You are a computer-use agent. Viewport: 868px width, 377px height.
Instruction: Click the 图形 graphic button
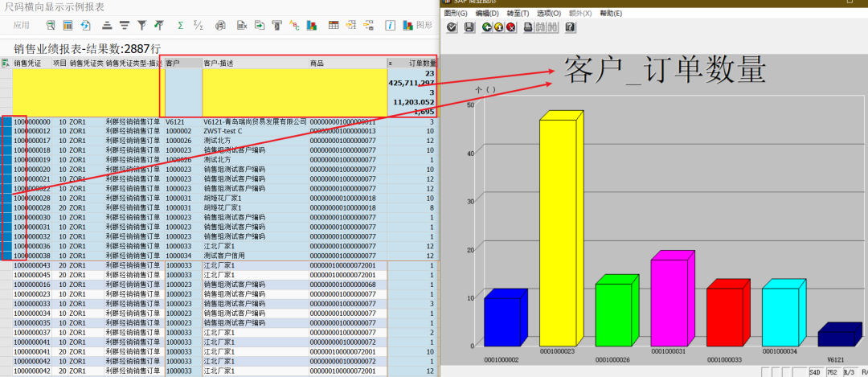pos(418,25)
